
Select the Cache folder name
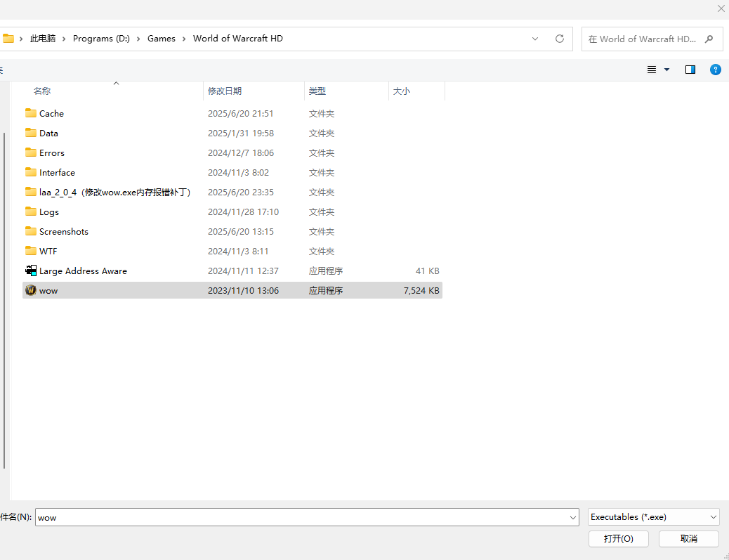[x=51, y=114]
